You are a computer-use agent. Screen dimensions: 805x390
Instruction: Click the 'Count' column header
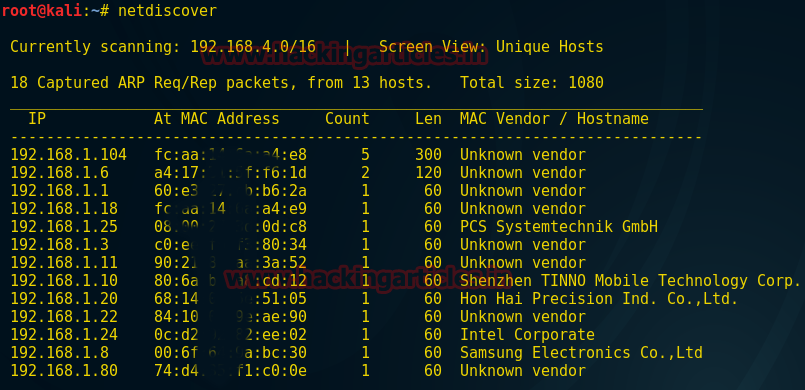(x=347, y=119)
